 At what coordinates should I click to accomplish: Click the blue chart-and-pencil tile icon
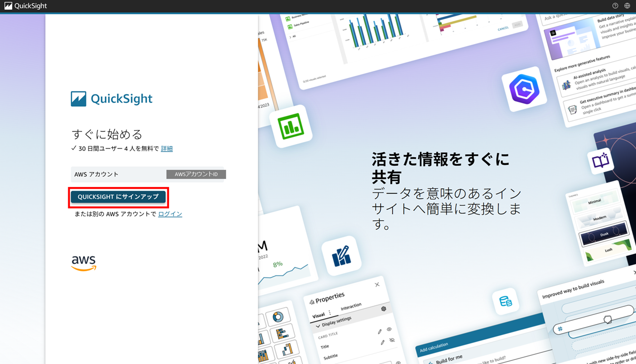point(342,257)
